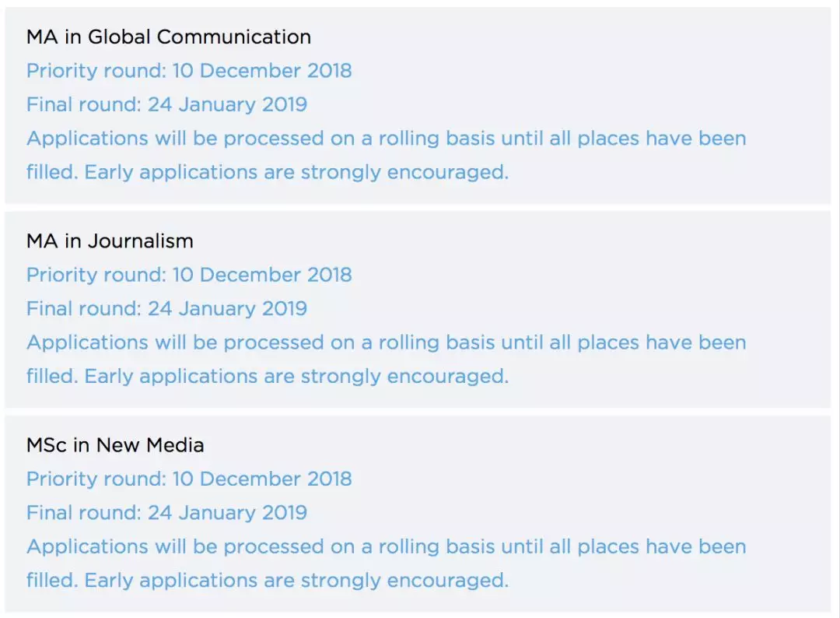Click 'Early applications' line under Global Communication
This screenshot has height=618, width=840.
tap(267, 172)
